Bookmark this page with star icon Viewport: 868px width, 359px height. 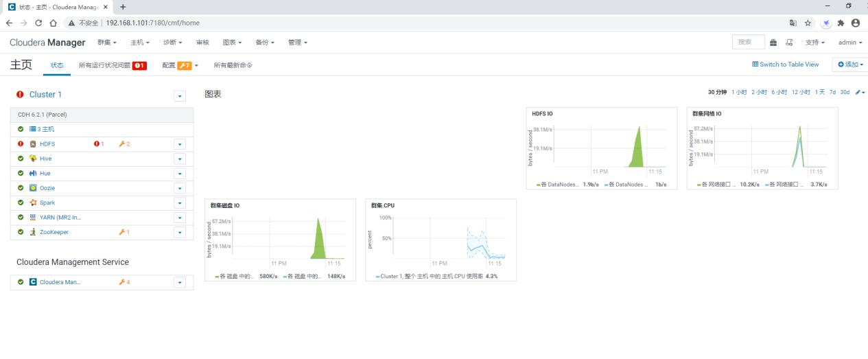[808, 23]
